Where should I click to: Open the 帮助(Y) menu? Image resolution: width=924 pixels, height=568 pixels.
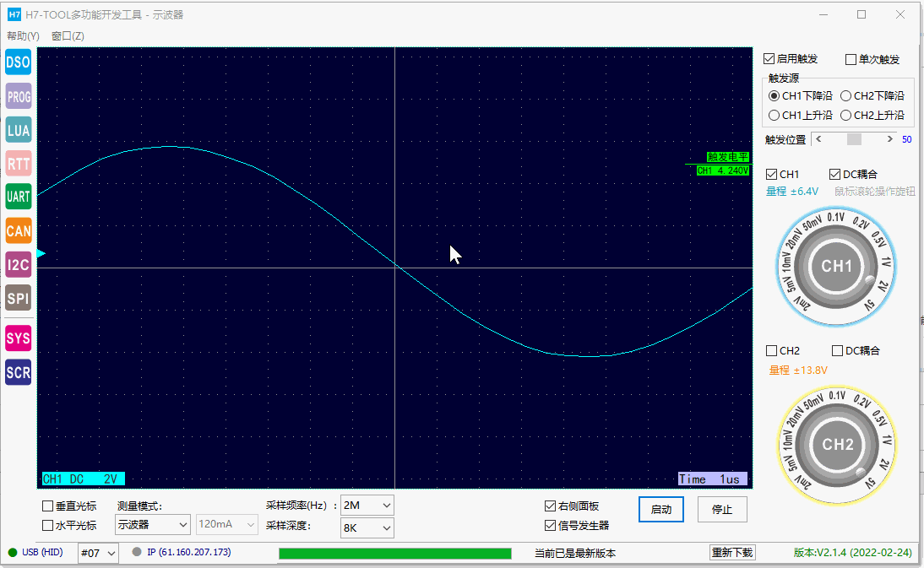point(23,36)
